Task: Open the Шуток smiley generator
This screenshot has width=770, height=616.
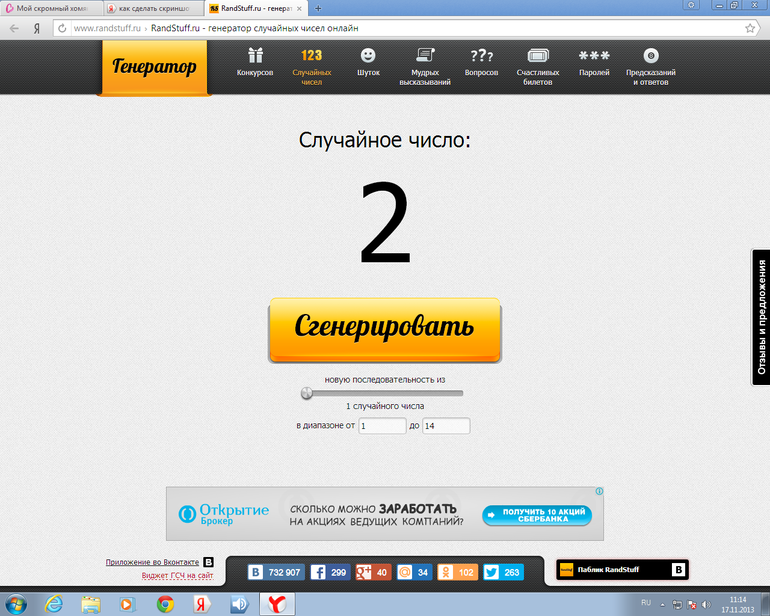Action: [x=368, y=62]
